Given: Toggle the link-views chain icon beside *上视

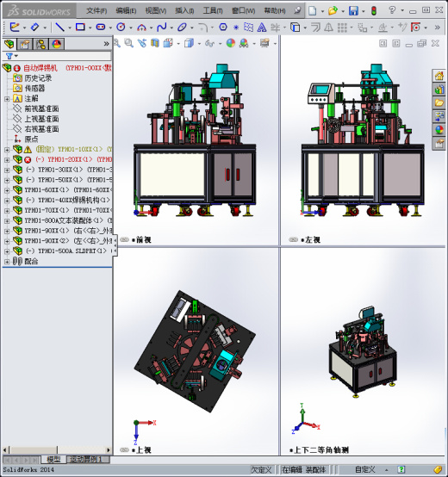Looking at the screenshot, I should click(124, 449).
